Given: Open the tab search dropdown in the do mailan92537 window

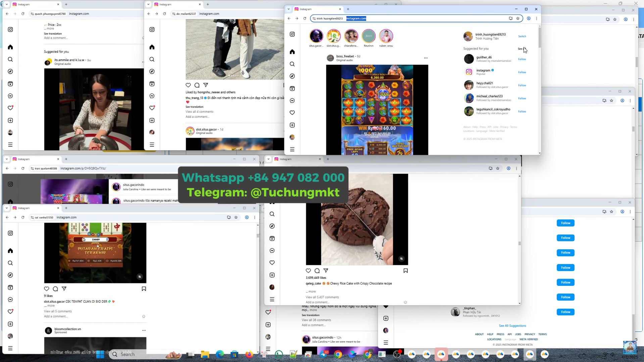Looking at the screenshot, I should pos(148,4).
